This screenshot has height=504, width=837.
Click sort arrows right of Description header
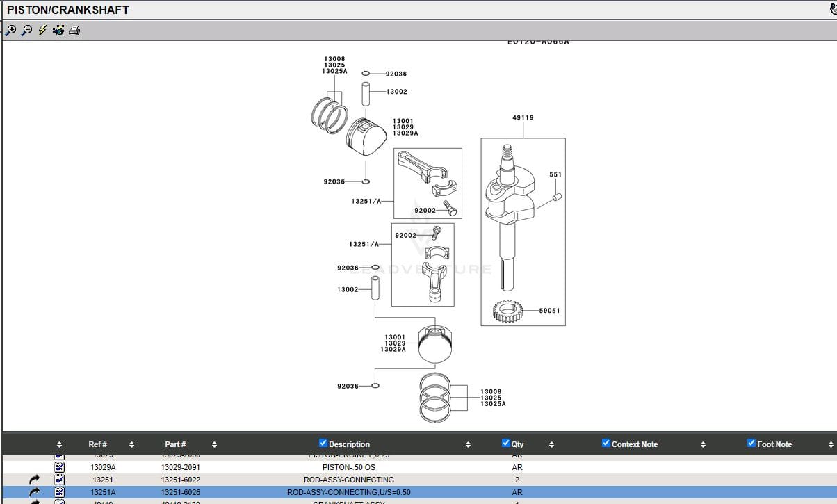[x=468, y=444]
